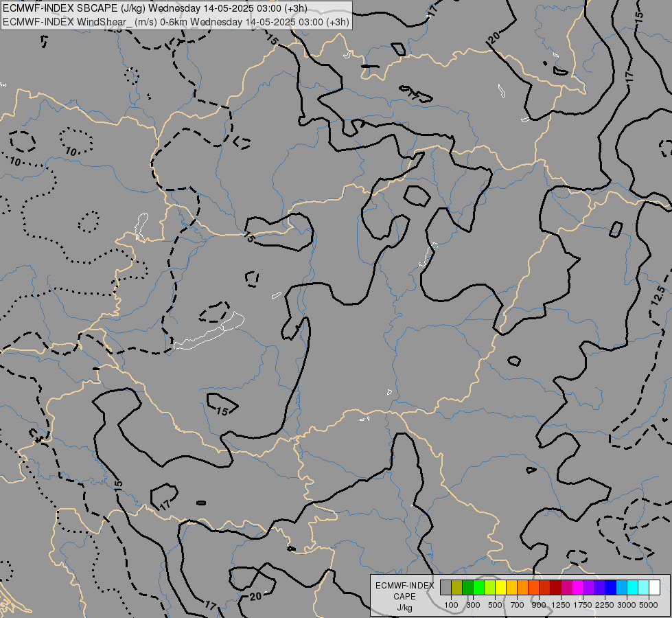The image size is (672, 618).
Task: Click the legend value 1250
Action: coord(561,605)
